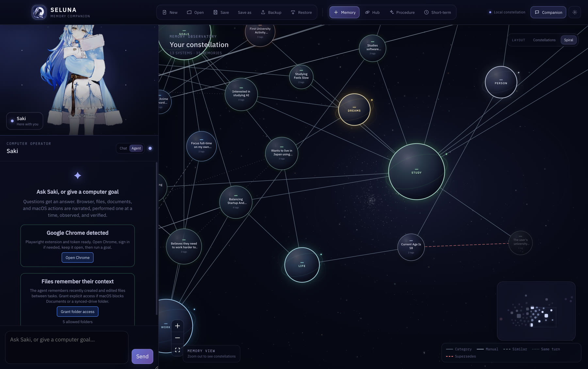
Task: Choose Save as in toolbar
Action: click(244, 12)
